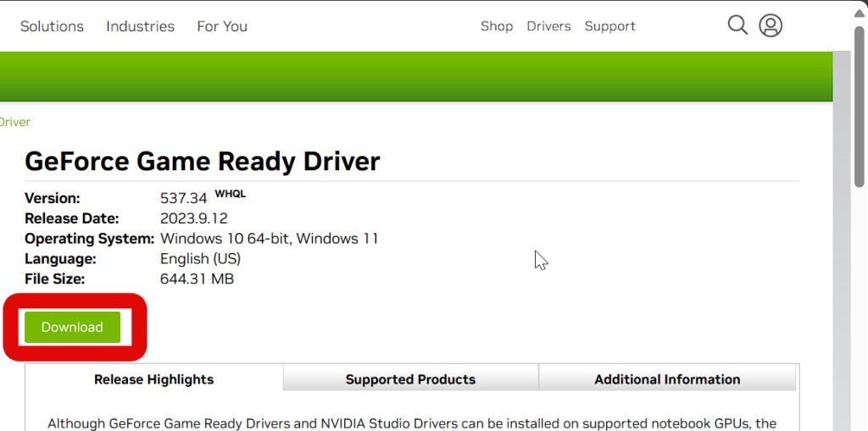
Task: Click the paragraph starting 'Although GeForce Game Ready'
Action: pos(412,424)
